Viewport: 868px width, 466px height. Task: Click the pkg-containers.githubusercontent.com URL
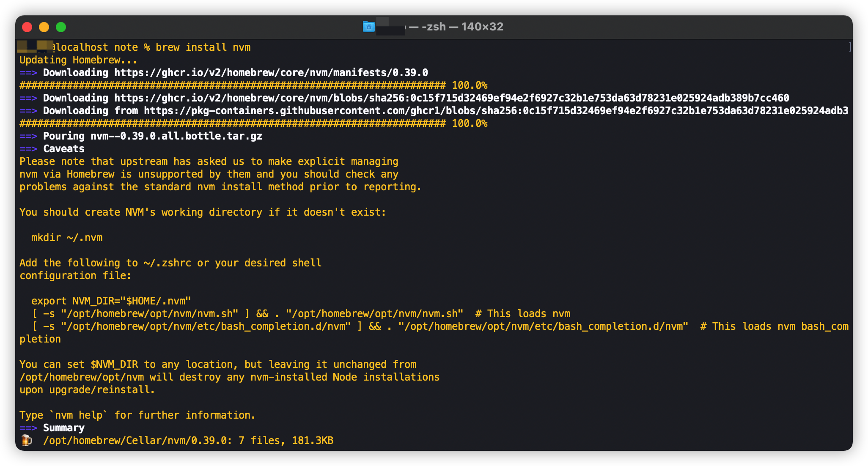(x=496, y=111)
